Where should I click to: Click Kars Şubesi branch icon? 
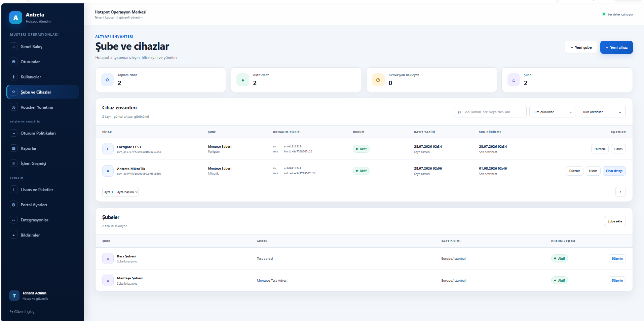coord(108,258)
